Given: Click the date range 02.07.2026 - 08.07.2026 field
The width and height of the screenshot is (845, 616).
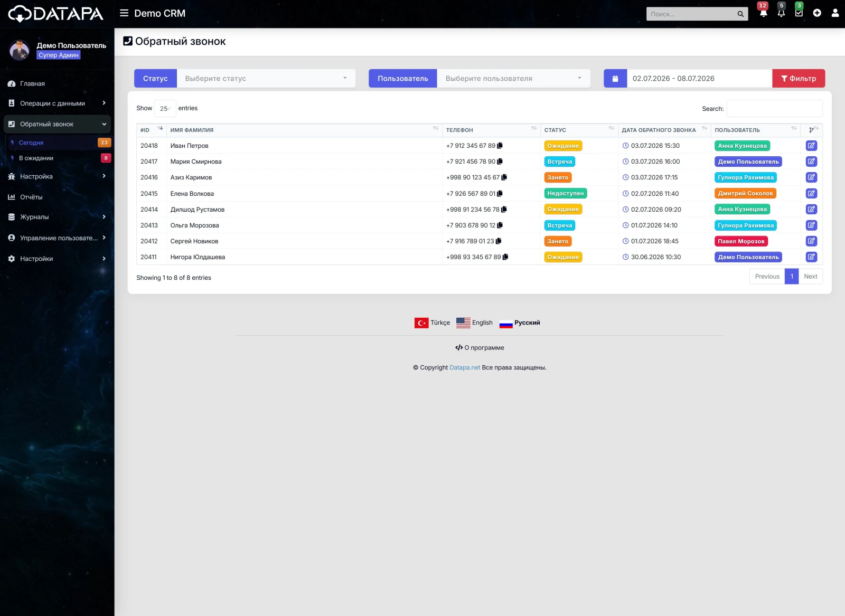Looking at the screenshot, I should [699, 79].
